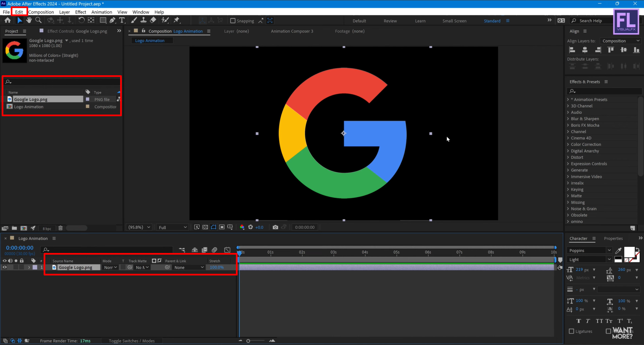Open the layer blending Mode dropdown
The image size is (644, 345).
point(110,268)
